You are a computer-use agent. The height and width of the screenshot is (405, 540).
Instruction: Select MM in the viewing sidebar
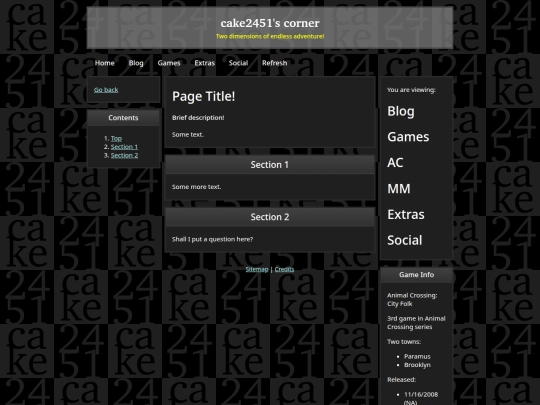(399, 189)
